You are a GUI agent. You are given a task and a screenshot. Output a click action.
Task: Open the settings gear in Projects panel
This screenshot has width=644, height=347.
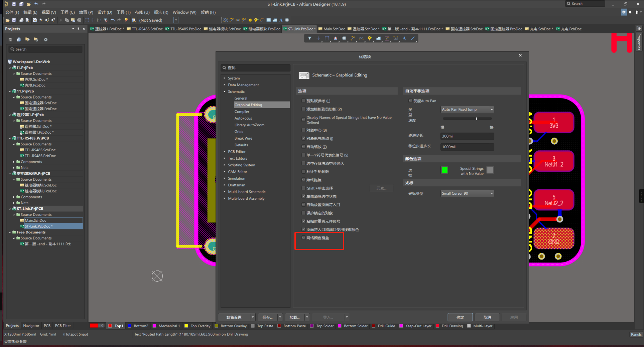(46, 39)
